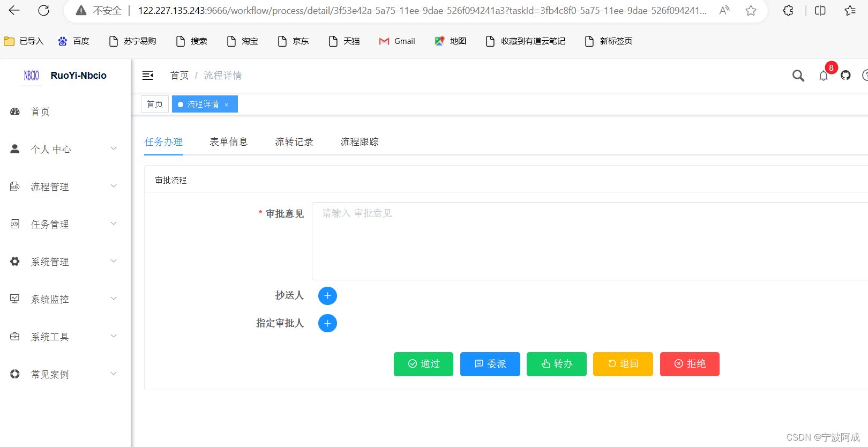The width and height of the screenshot is (868, 447).
Task: Open browser extensions puzzle icon
Action: (788, 10)
